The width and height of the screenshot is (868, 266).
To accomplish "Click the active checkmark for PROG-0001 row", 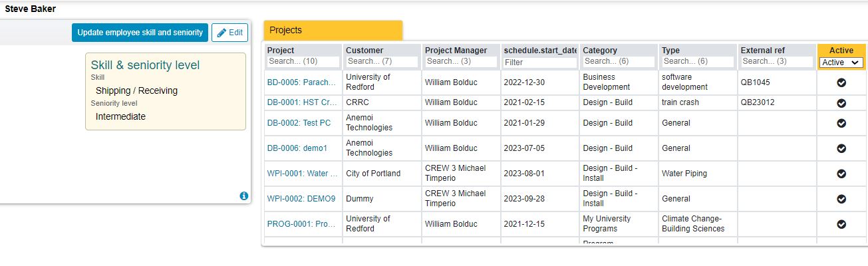I will click(x=841, y=224).
